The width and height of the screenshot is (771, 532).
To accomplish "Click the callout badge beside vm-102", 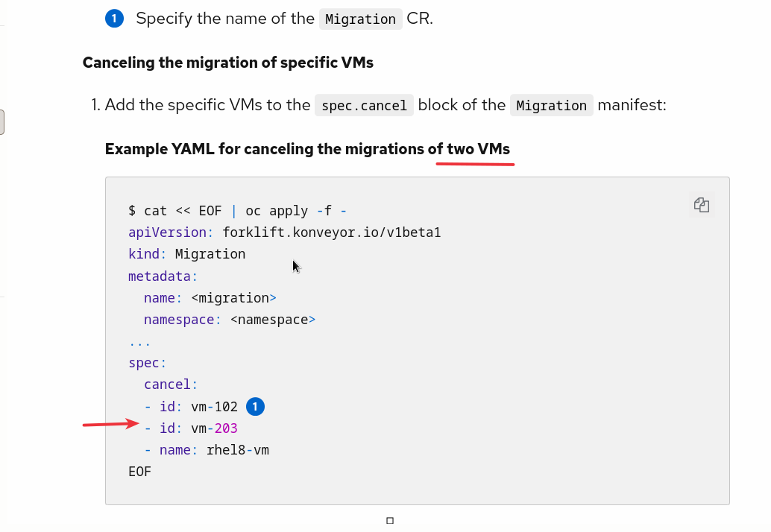I will 255,407.
